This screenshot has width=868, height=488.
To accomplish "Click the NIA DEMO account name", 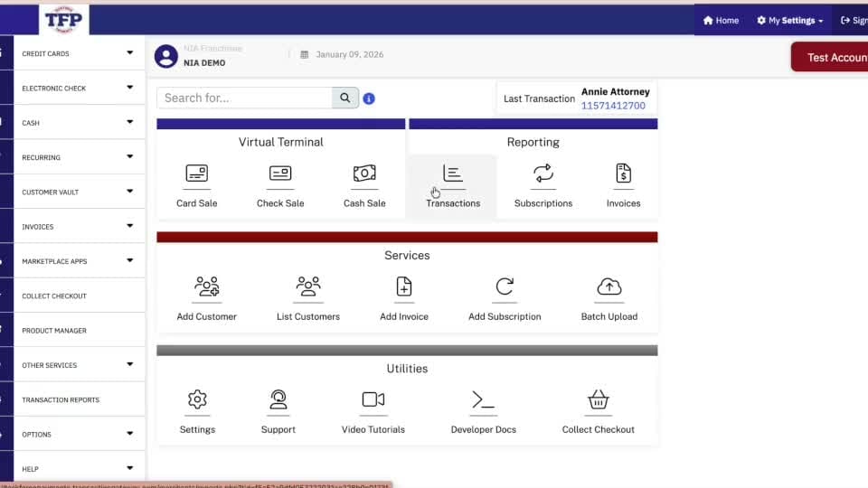I will tap(204, 63).
